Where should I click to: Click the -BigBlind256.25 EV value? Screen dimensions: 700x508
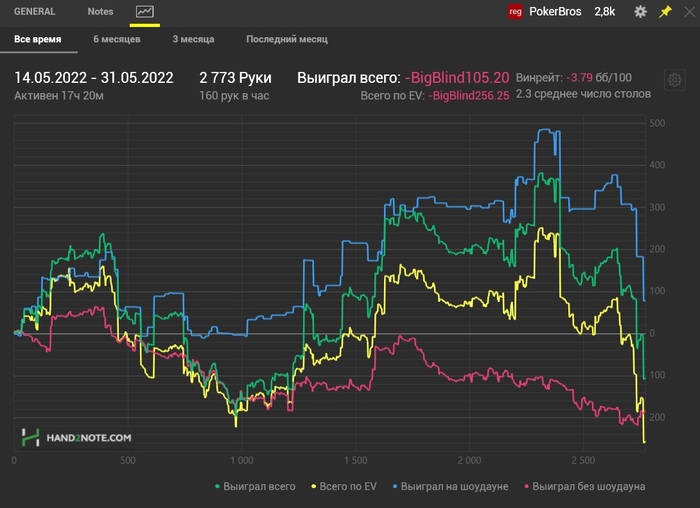(x=468, y=96)
